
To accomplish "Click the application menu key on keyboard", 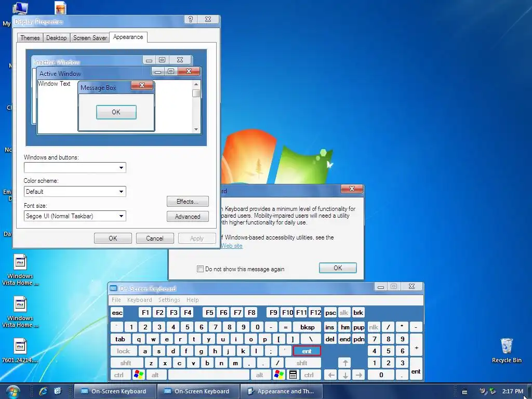I will click(293, 375).
